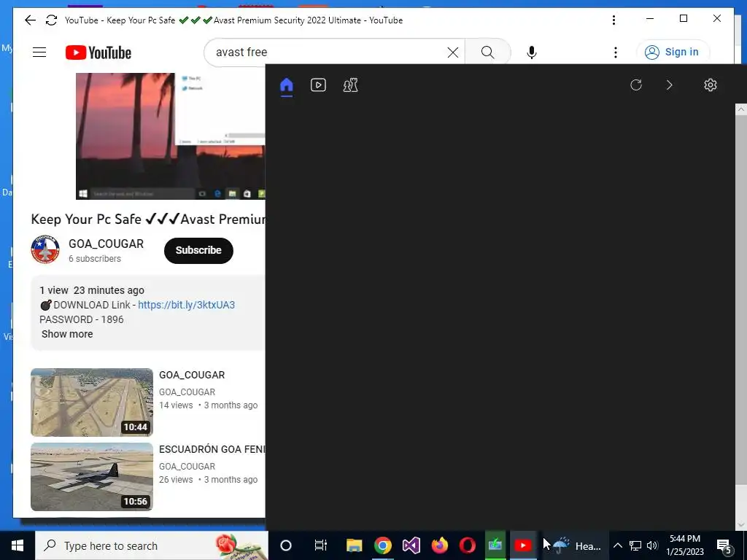
Task: Show hidden system tray icons
Action: 617,545
